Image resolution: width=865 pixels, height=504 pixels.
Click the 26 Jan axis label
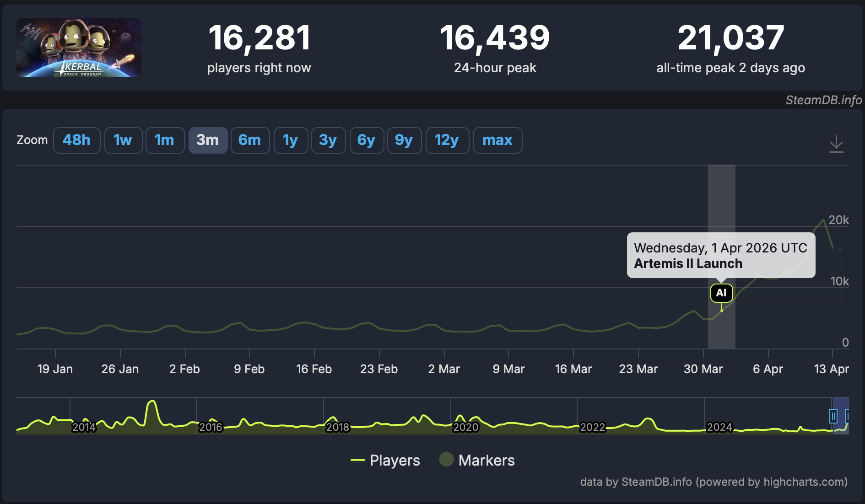[120, 369]
